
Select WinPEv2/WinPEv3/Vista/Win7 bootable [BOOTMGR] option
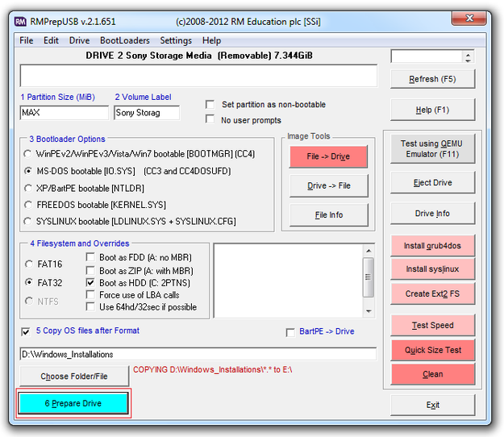(28, 154)
